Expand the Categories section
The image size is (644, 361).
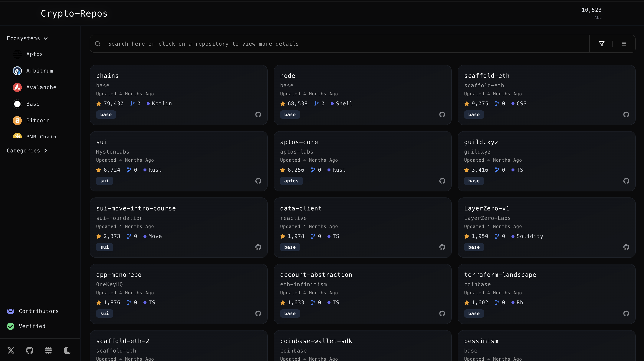pyautogui.click(x=27, y=150)
